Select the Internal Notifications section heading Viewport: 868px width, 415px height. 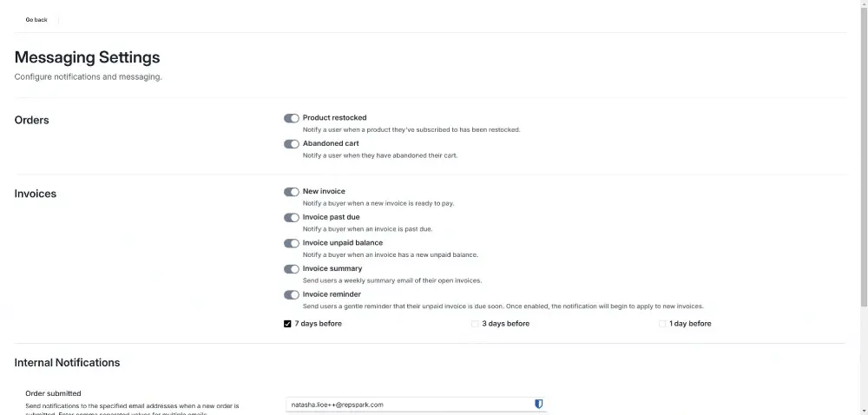(x=67, y=362)
